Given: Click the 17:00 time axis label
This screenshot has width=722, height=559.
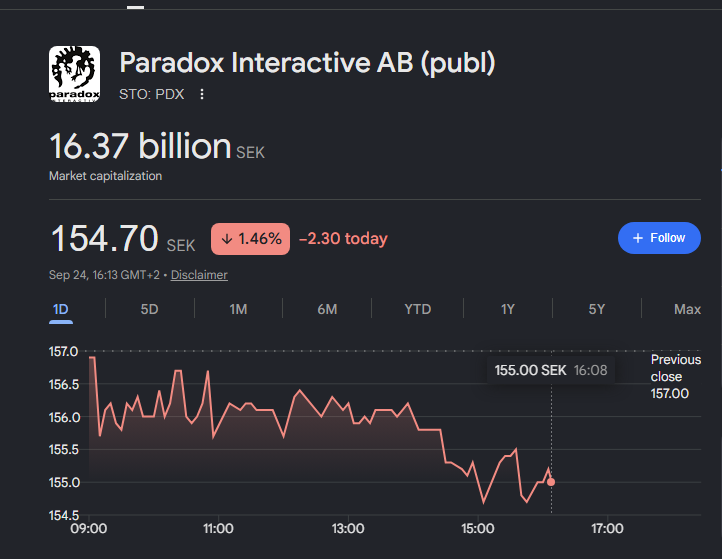Looking at the screenshot, I should (x=607, y=528).
